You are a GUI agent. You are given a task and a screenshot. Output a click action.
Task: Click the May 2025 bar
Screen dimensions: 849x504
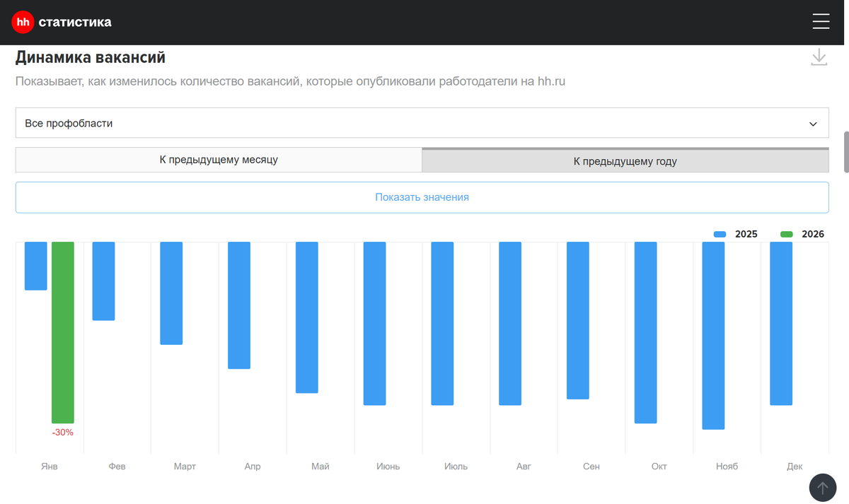[x=307, y=317]
